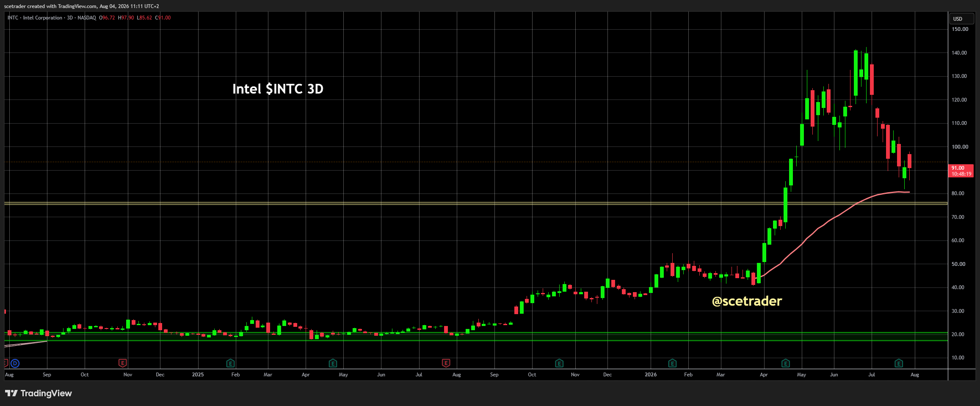Open the red earnings marker before Nov 2024
Viewport: 980px width, 406px height.
coord(122,363)
